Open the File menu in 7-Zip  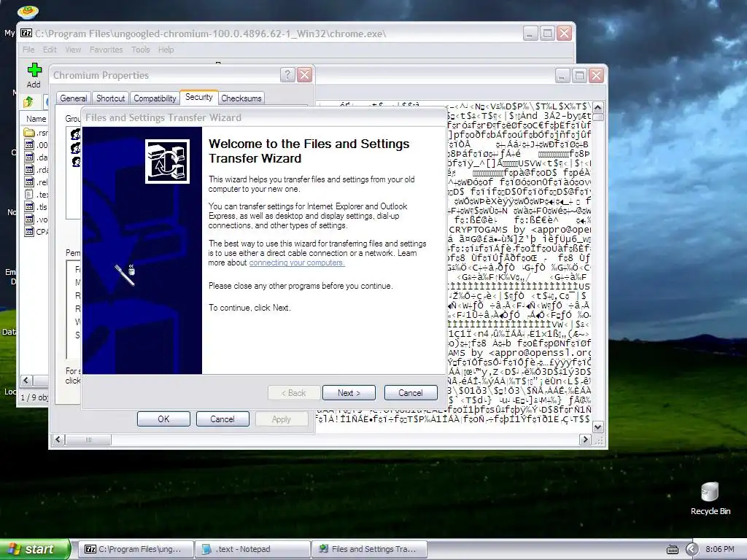(28, 50)
